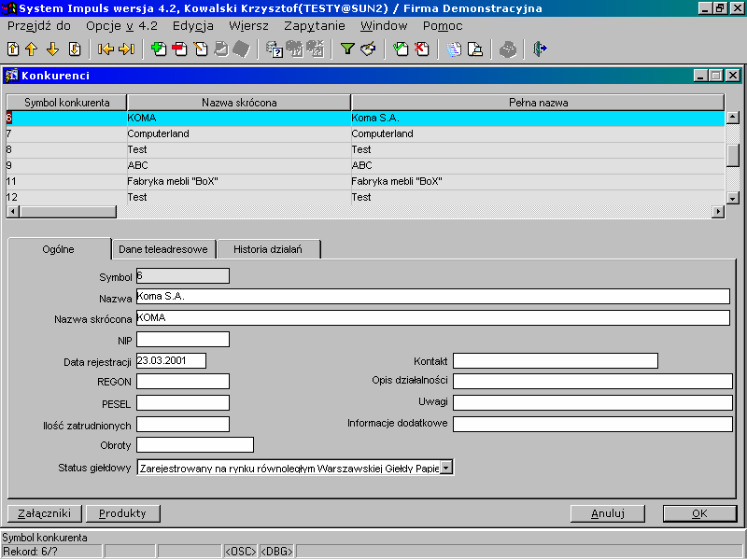Open the list report document icon
747x560 pixels.
point(454,49)
